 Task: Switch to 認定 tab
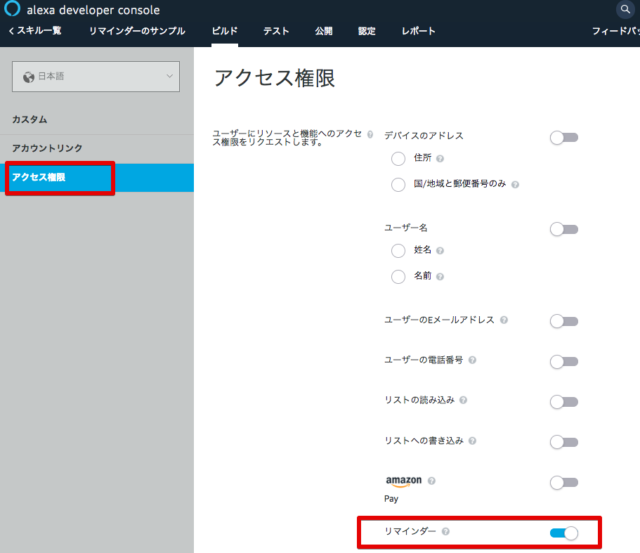[x=367, y=31]
